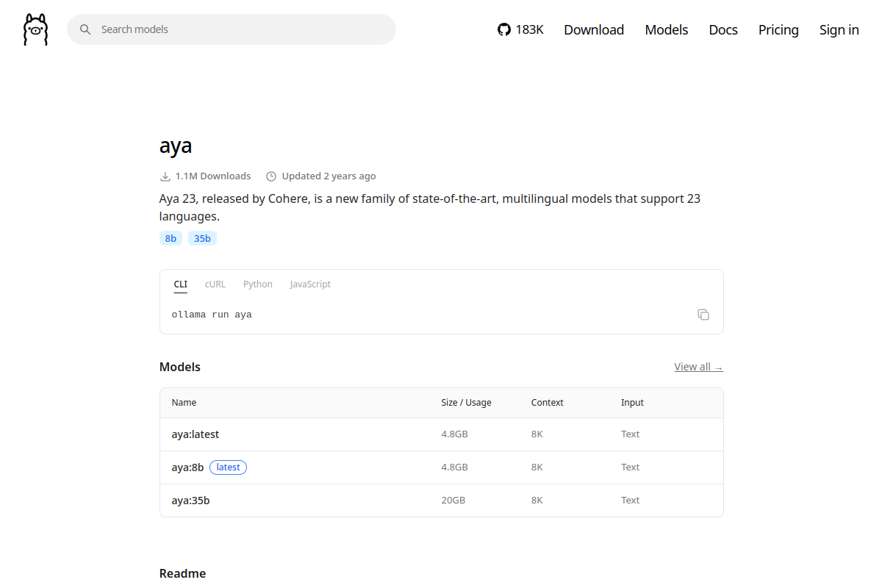Image resolution: width=882 pixels, height=588 pixels.
Task: Click the 20GB size cell for aya:35b
Action: (x=453, y=501)
